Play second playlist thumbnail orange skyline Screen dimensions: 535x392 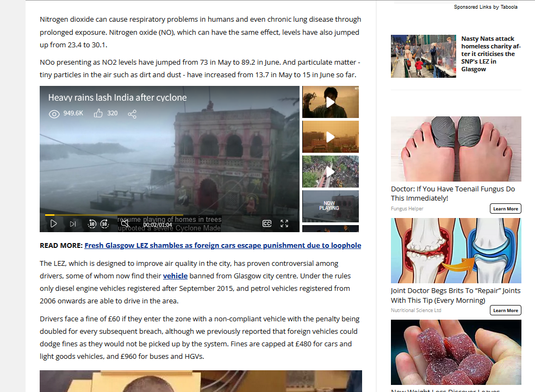click(330, 137)
